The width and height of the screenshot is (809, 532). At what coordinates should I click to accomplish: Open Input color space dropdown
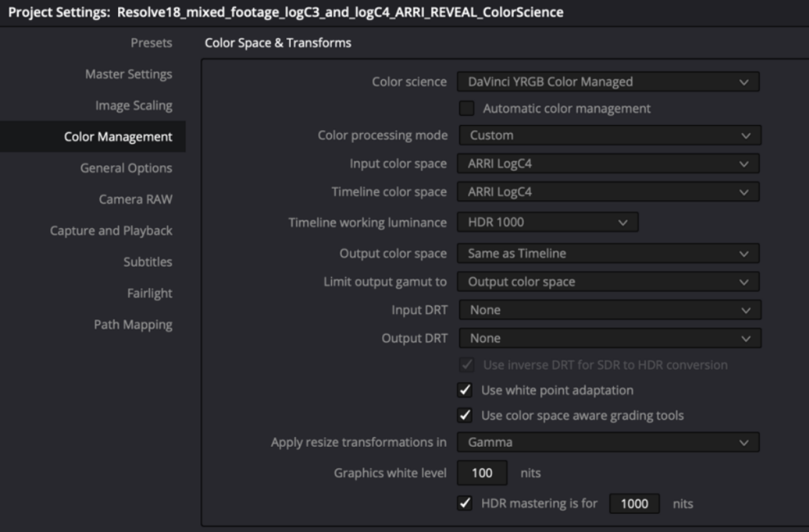(x=608, y=164)
